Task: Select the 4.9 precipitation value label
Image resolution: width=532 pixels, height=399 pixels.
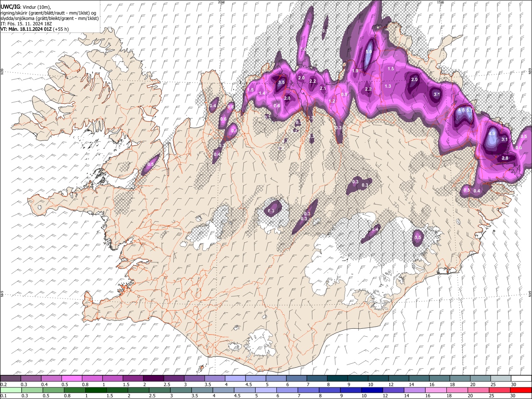Action: click(492, 133)
